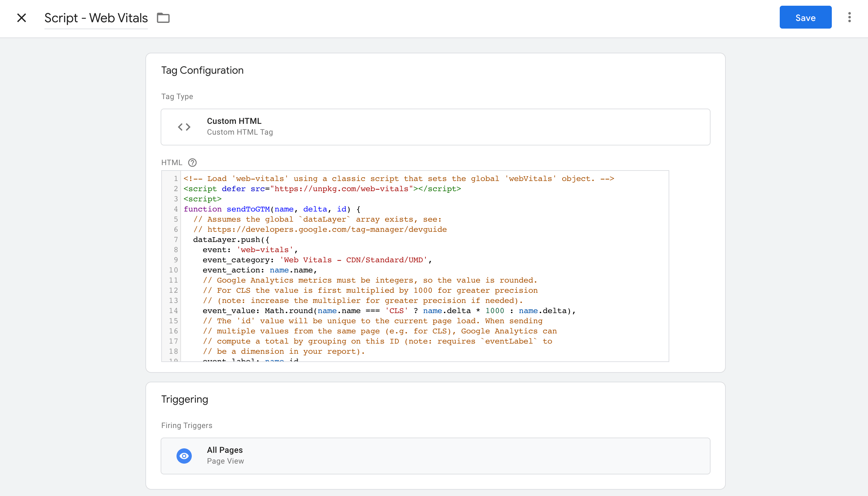Click the opening script tag on line 3
The image size is (868, 496).
[x=203, y=199]
